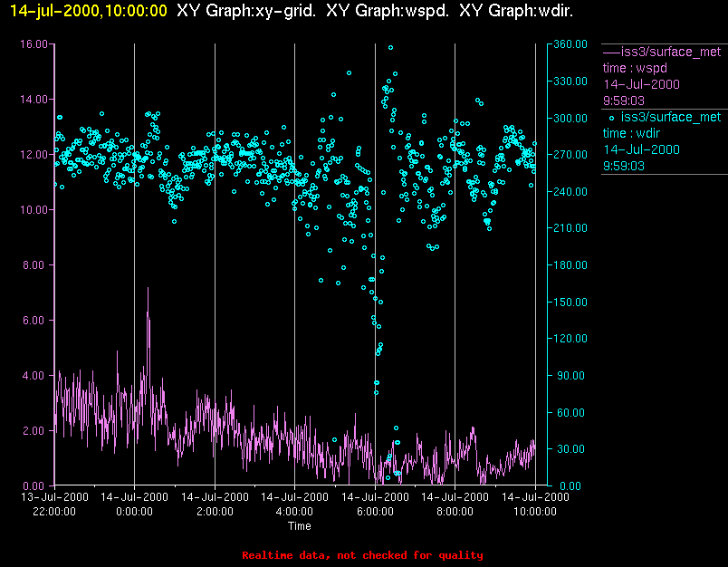Click the cyan 90.00 right-axis label
This screenshot has height=567, width=728.
click(x=573, y=376)
